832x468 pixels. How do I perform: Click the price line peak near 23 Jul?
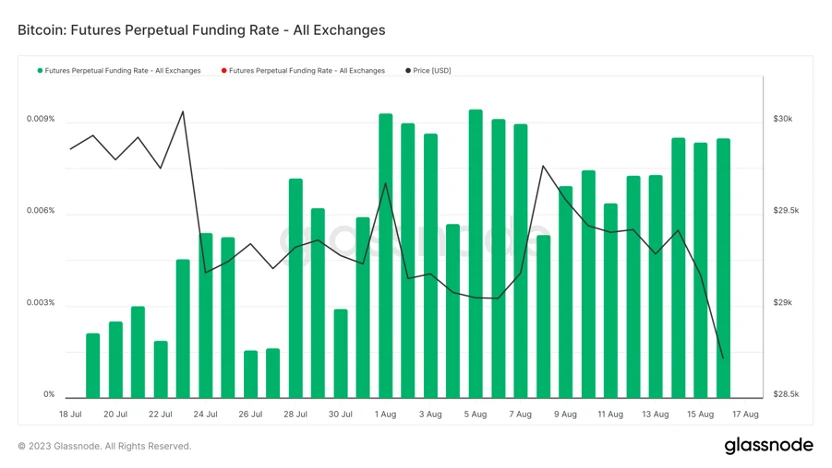(183, 112)
